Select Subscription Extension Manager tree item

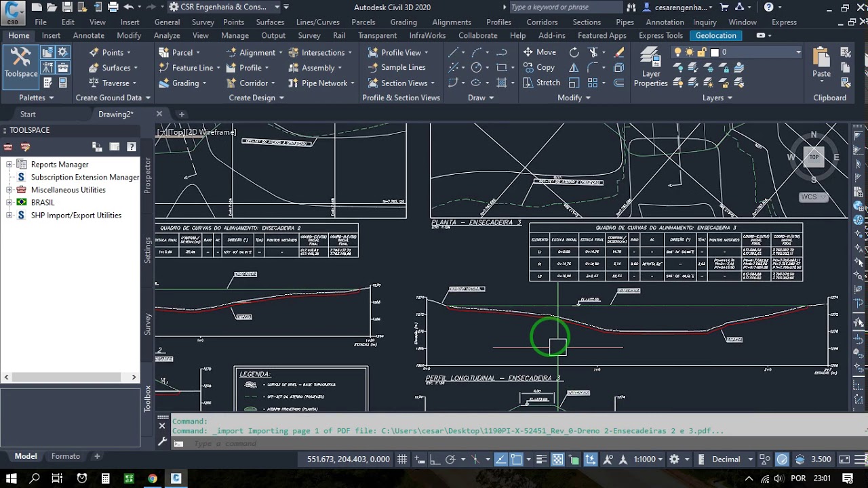85,177
